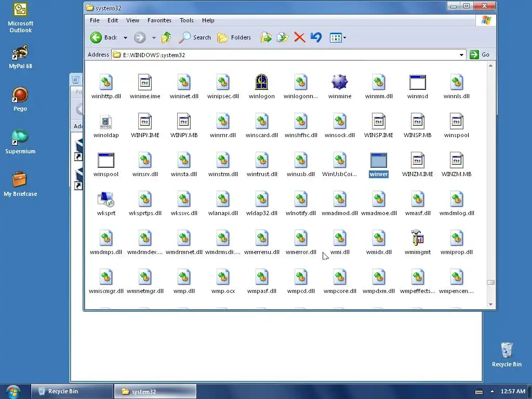Click the green Back arrow button
Screen dimensions: 532x399
pyautogui.click(x=96, y=37)
